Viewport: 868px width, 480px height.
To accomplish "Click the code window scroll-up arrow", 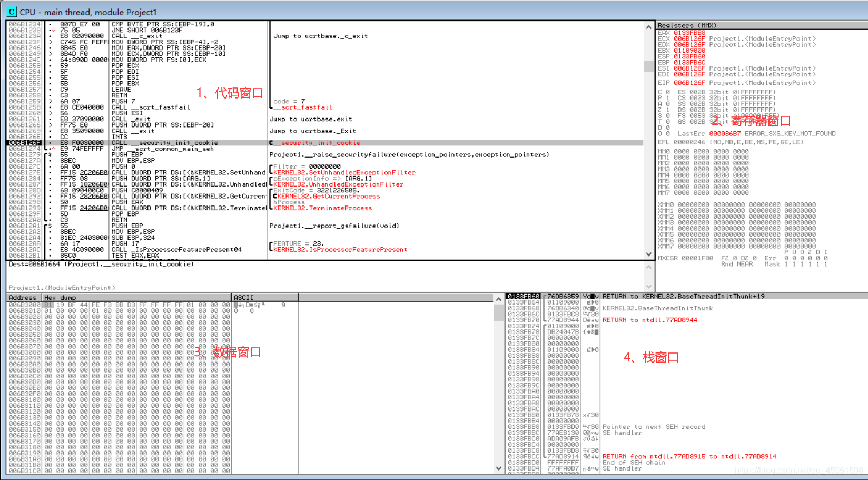I will (648, 27).
